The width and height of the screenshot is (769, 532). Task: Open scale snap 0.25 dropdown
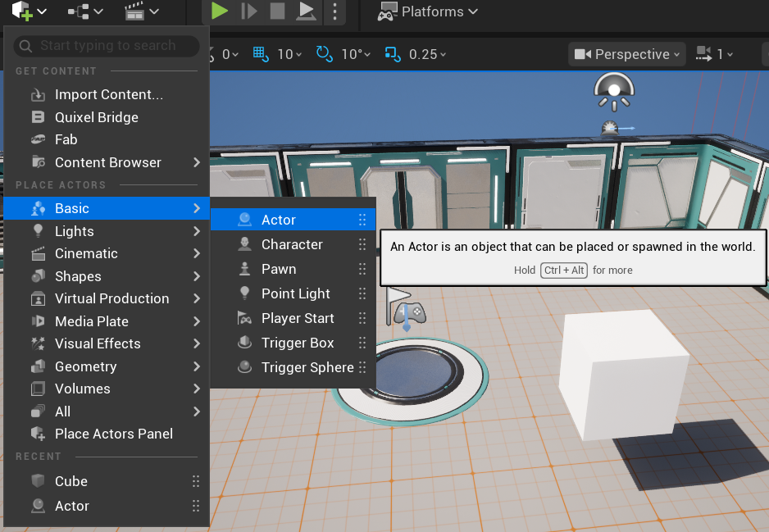tap(427, 54)
